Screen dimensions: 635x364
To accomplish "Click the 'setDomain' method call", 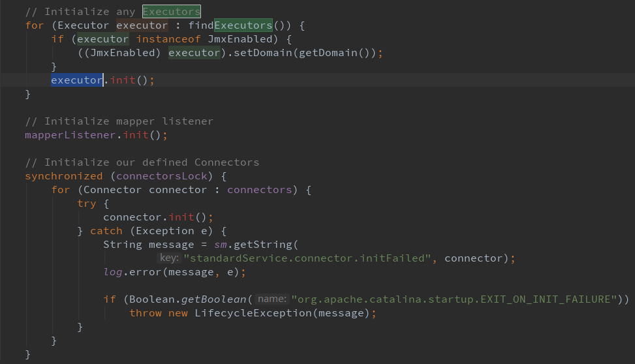I will pyautogui.click(x=263, y=53).
